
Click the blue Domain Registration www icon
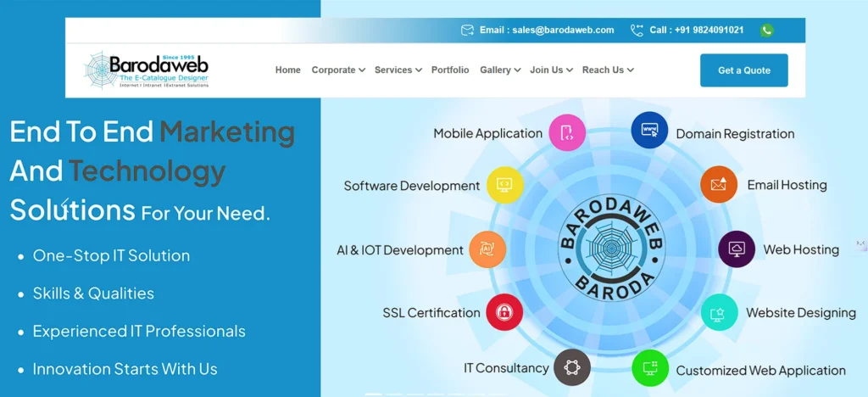coord(649,130)
